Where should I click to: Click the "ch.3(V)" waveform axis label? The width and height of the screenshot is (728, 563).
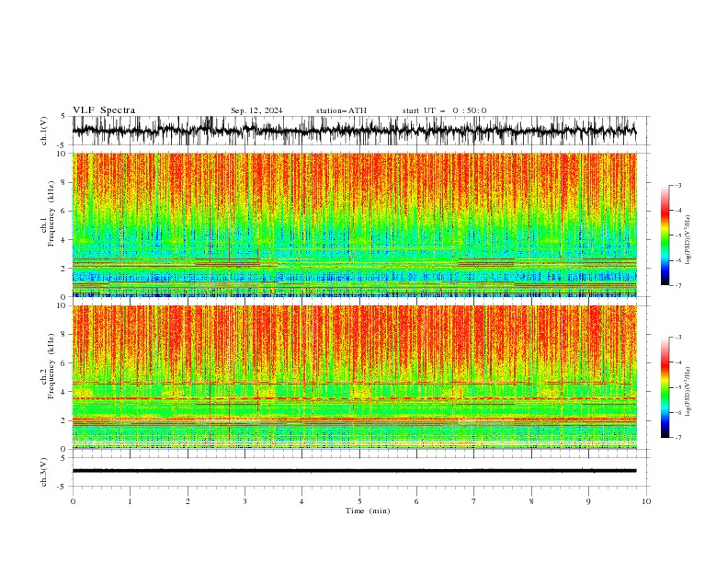pyautogui.click(x=44, y=472)
